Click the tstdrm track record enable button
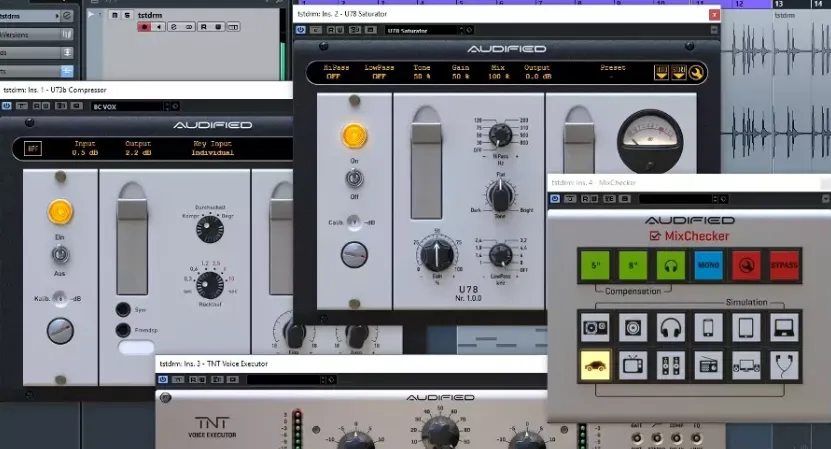 144,27
